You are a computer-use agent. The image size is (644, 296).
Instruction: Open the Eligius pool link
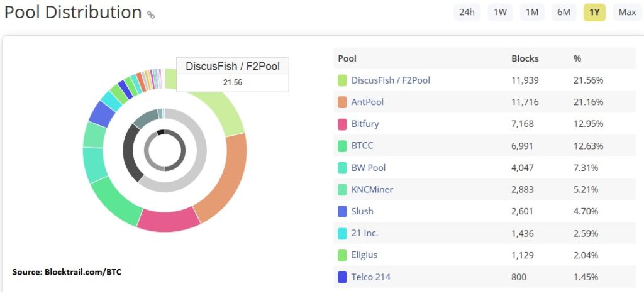click(x=364, y=255)
